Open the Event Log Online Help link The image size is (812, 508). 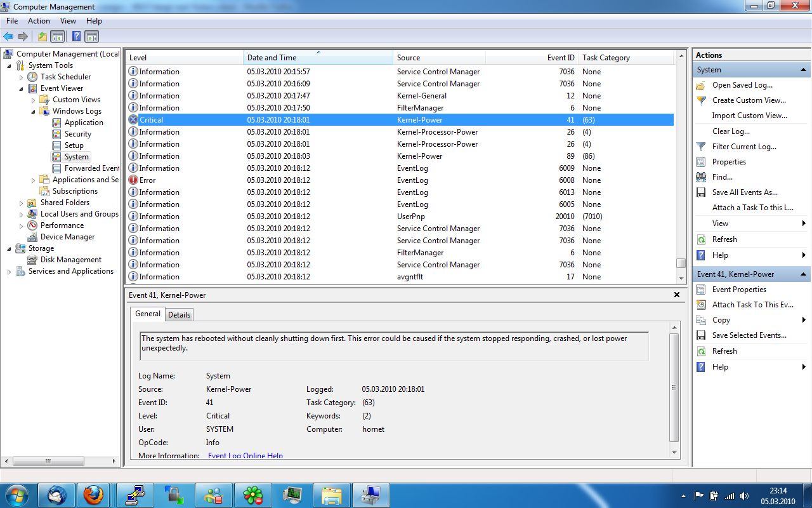click(245, 455)
